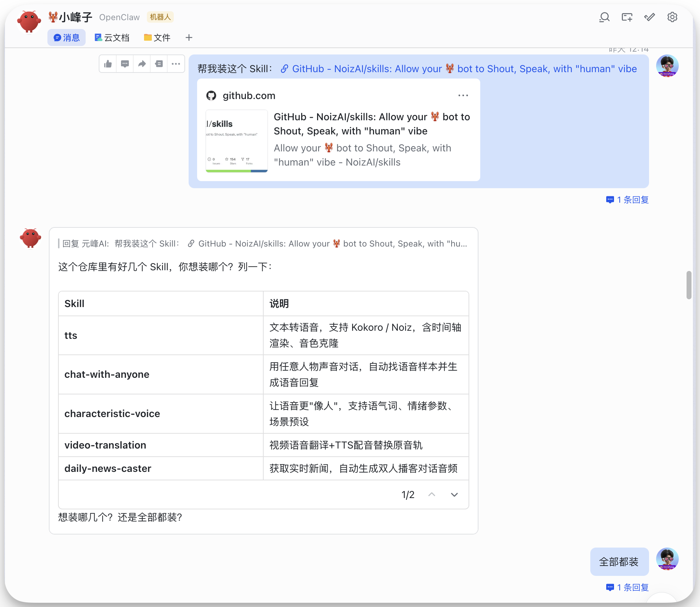700x607 pixels.
Task: Go to next table page with down chevron
Action: pyautogui.click(x=454, y=495)
